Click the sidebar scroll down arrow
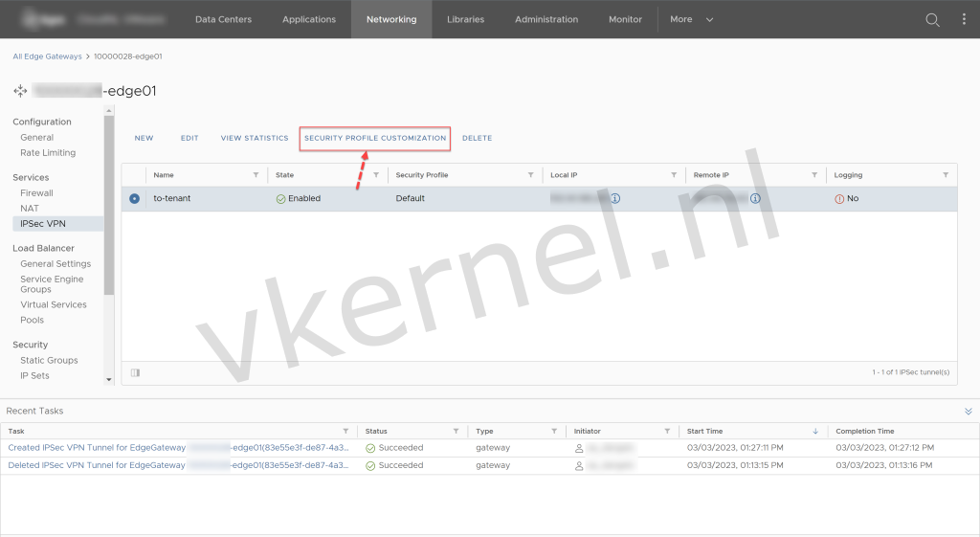The width and height of the screenshot is (980, 537). click(109, 379)
